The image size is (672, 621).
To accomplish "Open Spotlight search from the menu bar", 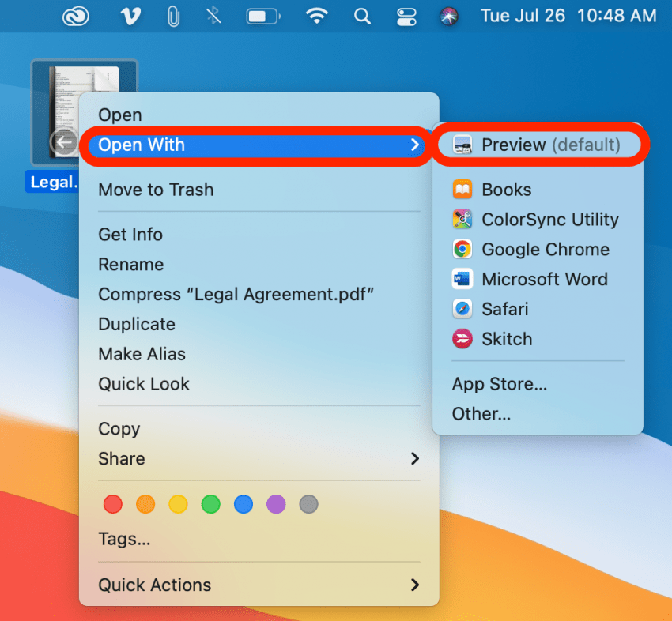I will [x=362, y=16].
